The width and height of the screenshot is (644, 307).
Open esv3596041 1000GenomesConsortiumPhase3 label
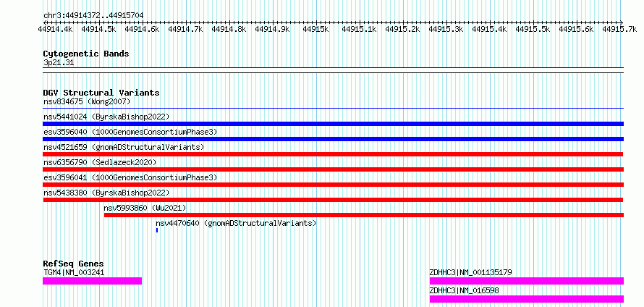point(130,177)
